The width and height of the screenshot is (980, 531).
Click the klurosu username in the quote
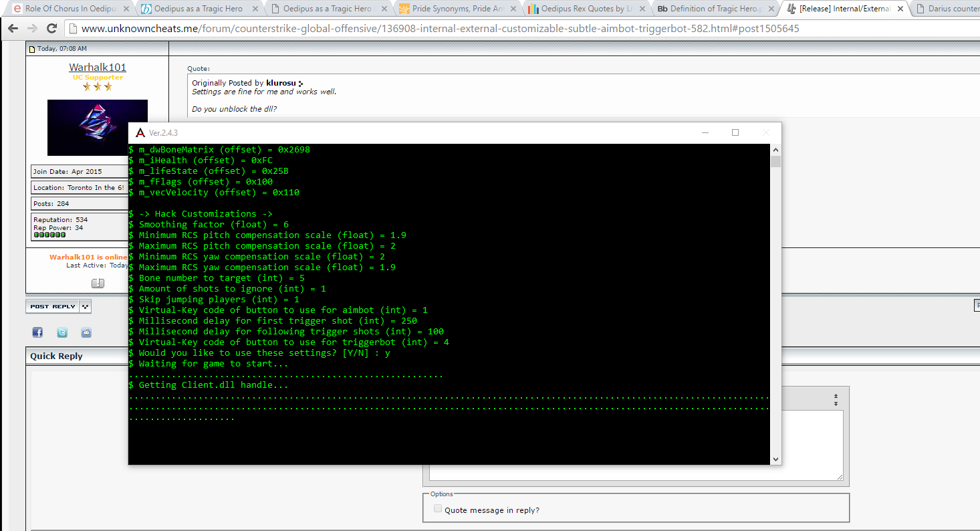281,83
